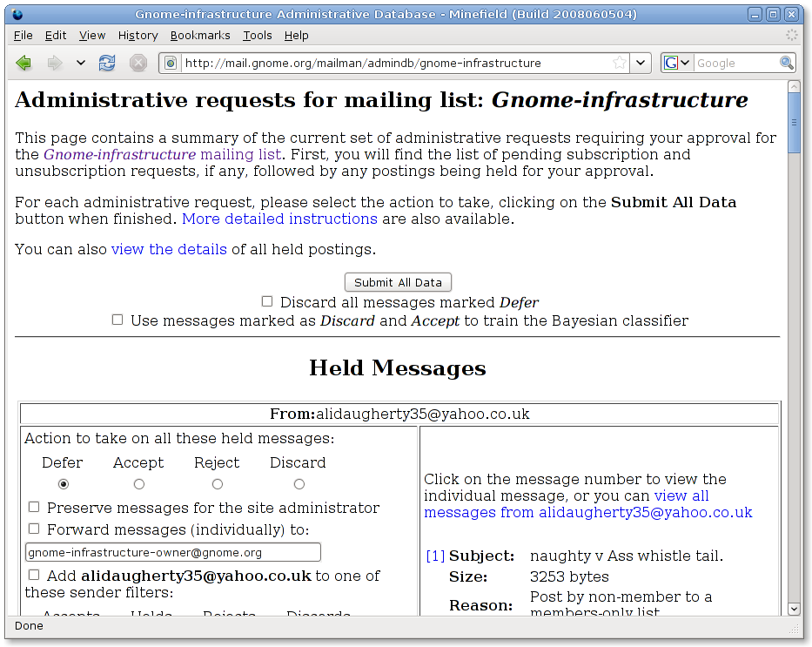Click the grayed Forward arrow icon

pos(54,64)
